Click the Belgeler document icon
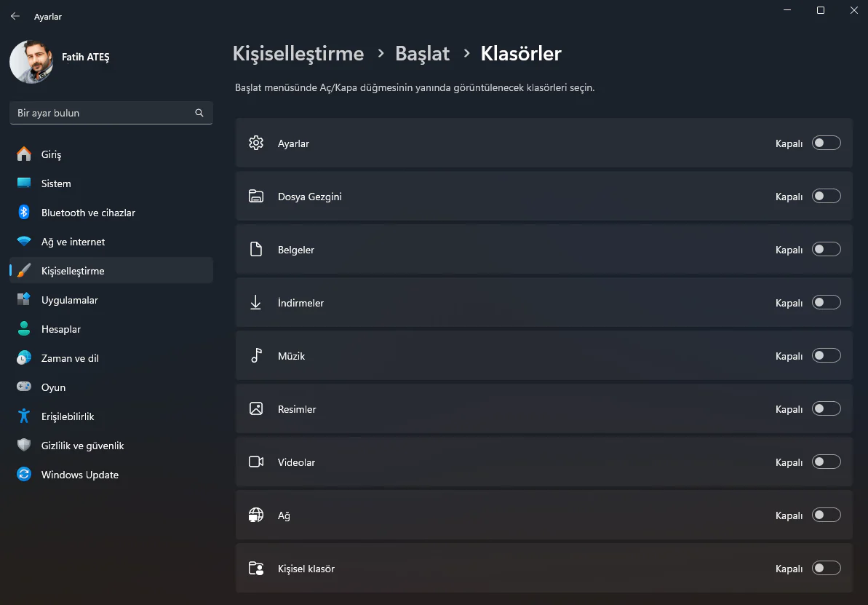Image resolution: width=868 pixels, height=605 pixels. [x=256, y=249]
